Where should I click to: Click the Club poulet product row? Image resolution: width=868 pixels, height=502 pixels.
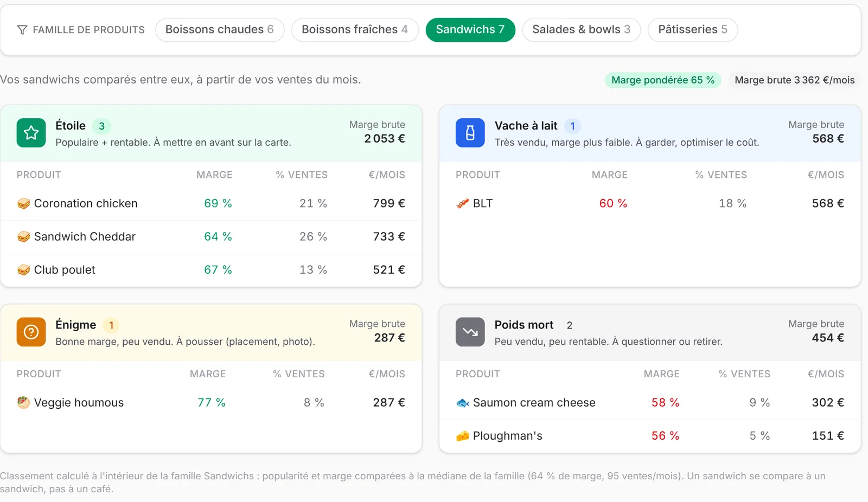tap(211, 270)
